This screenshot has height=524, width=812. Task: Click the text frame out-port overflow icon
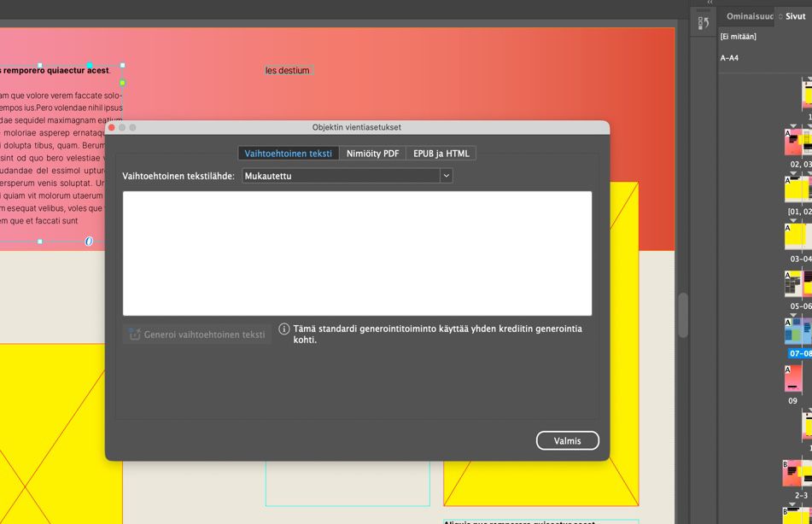[89, 242]
